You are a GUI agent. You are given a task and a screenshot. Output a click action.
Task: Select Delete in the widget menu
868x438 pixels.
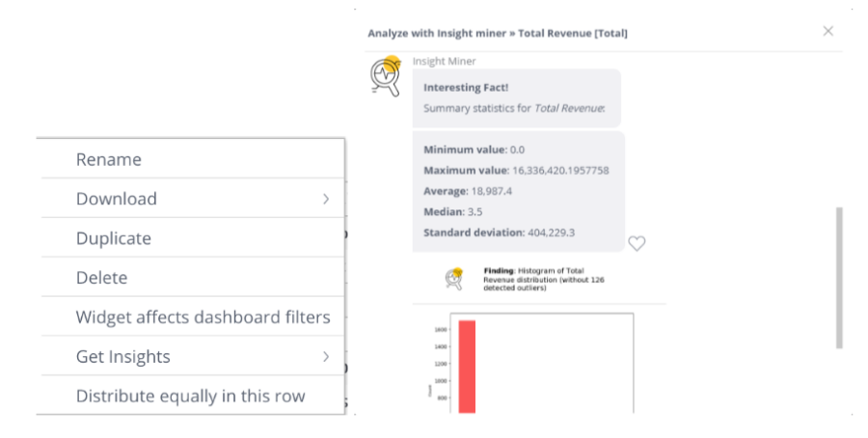(x=193, y=277)
